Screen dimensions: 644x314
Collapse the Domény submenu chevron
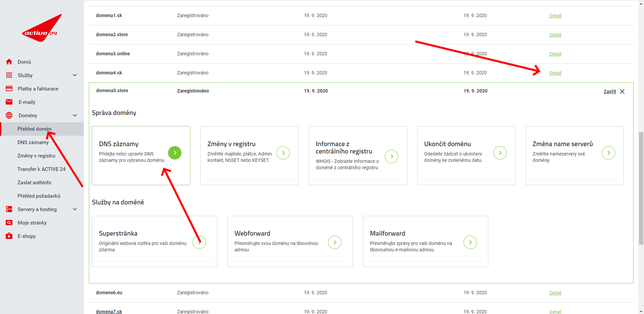pyautogui.click(x=75, y=116)
